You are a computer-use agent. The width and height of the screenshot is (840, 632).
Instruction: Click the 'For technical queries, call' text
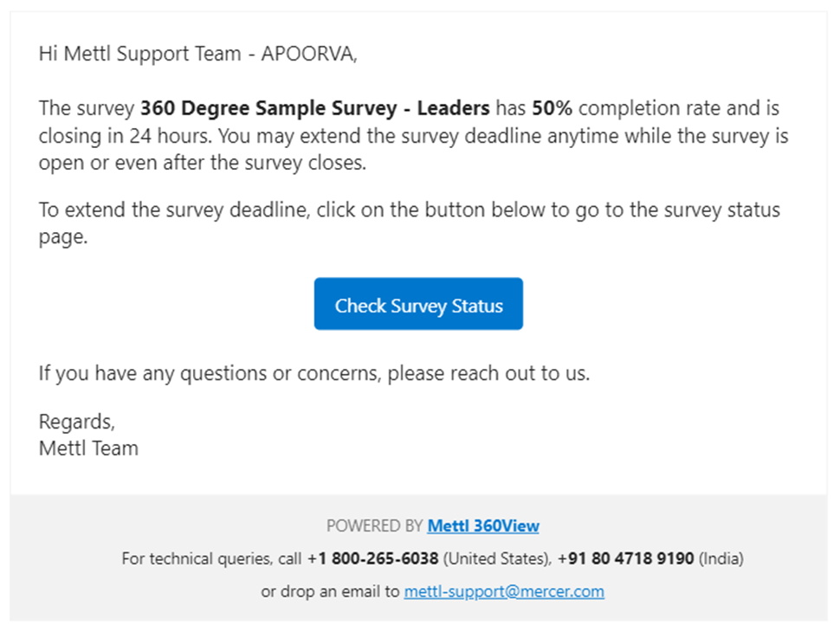pyautogui.click(x=211, y=559)
